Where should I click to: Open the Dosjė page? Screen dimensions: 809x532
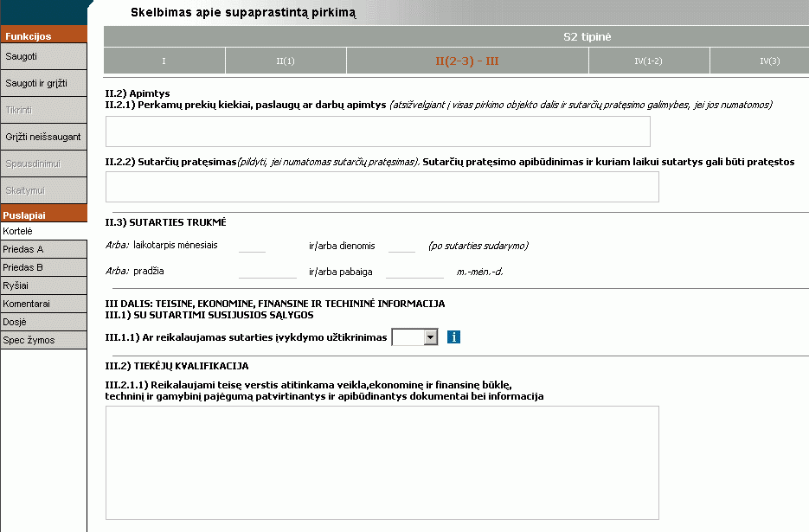click(x=43, y=322)
